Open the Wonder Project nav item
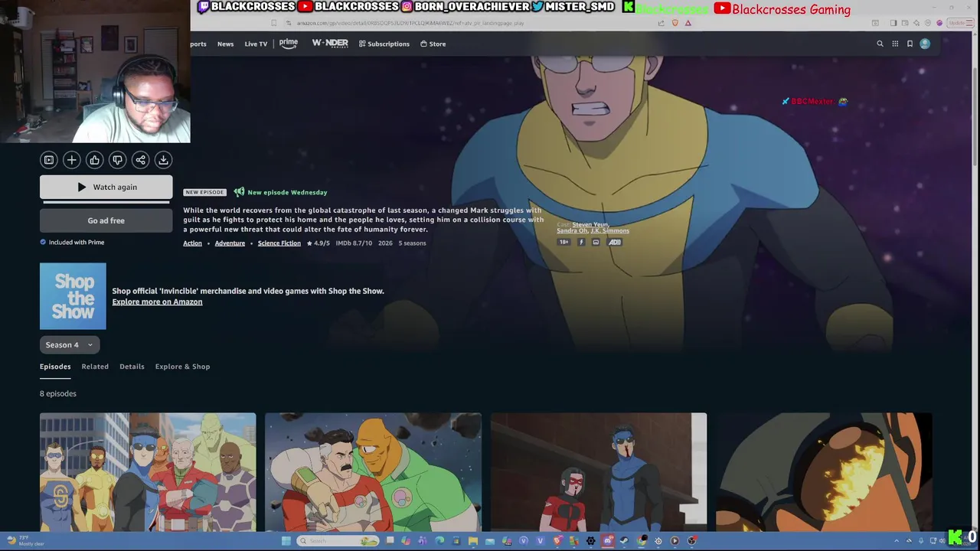 [x=330, y=44]
